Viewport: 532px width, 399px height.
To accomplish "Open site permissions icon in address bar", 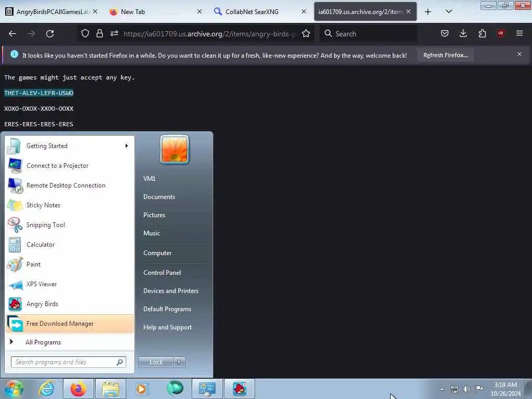I will [x=114, y=34].
